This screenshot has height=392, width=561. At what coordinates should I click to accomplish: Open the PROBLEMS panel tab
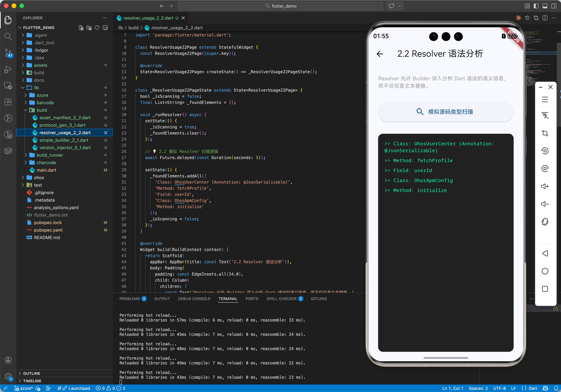[x=129, y=299]
